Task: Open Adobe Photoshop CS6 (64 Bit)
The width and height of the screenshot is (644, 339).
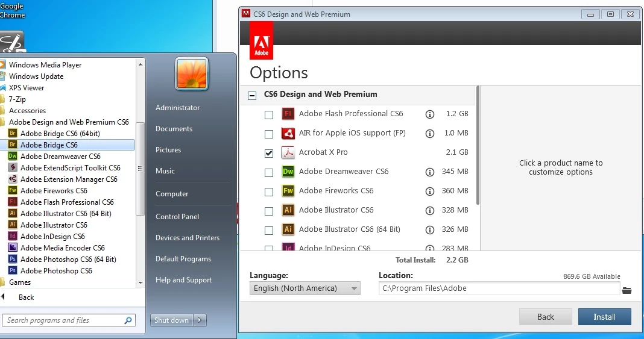Action: pyautogui.click(x=68, y=260)
